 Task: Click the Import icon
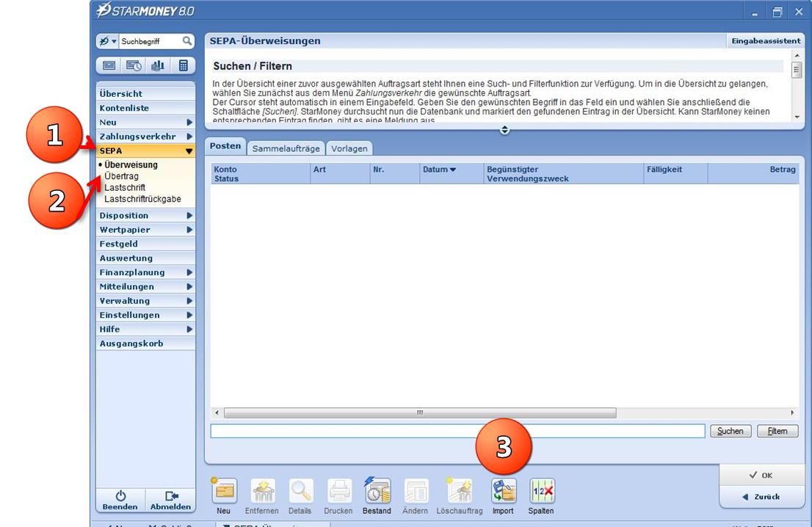coord(504,491)
